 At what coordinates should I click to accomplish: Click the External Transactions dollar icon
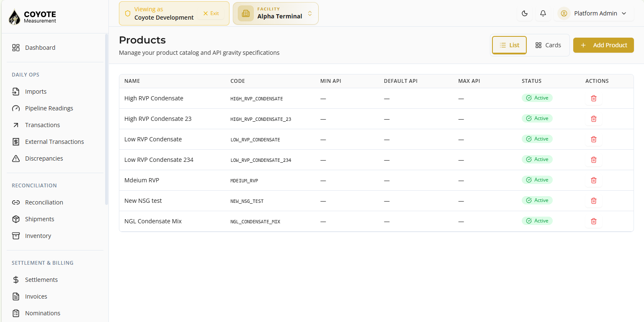pos(16,142)
